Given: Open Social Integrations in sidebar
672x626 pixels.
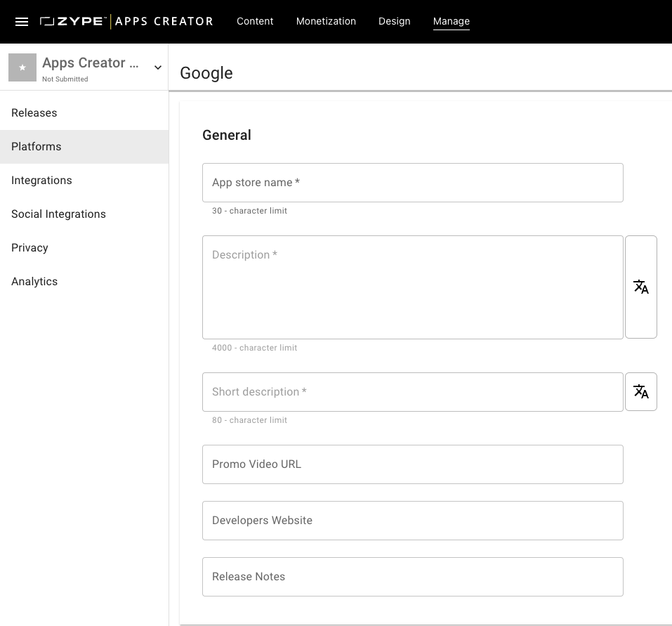Looking at the screenshot, I should pyautogui.click(x=84, y=214).
